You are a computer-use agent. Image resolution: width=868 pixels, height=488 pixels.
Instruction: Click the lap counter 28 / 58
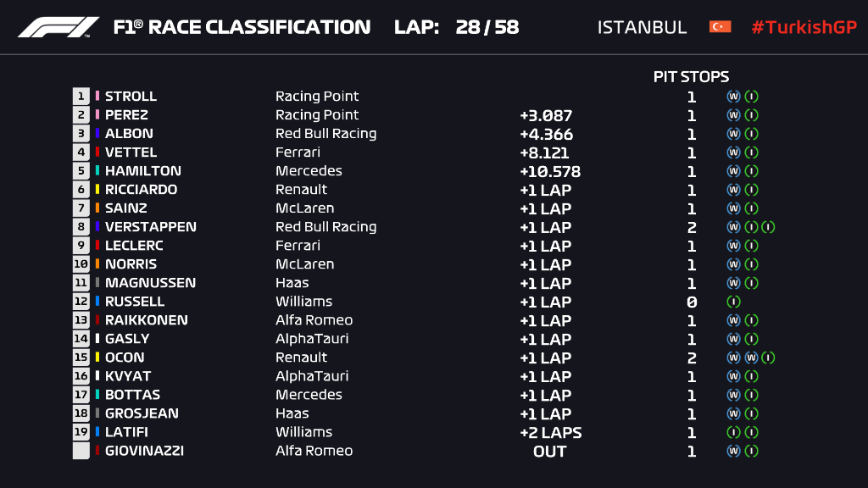click(x=487, y=27)
